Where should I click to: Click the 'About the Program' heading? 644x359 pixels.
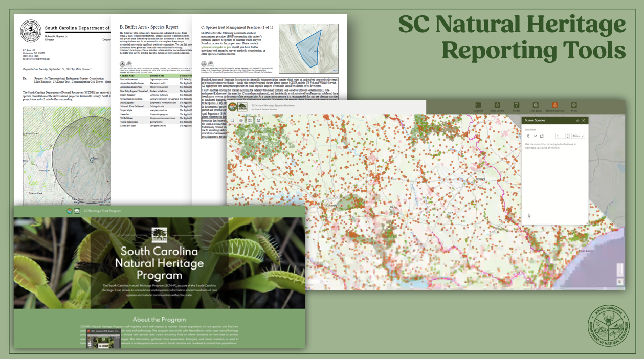[159, 320]
